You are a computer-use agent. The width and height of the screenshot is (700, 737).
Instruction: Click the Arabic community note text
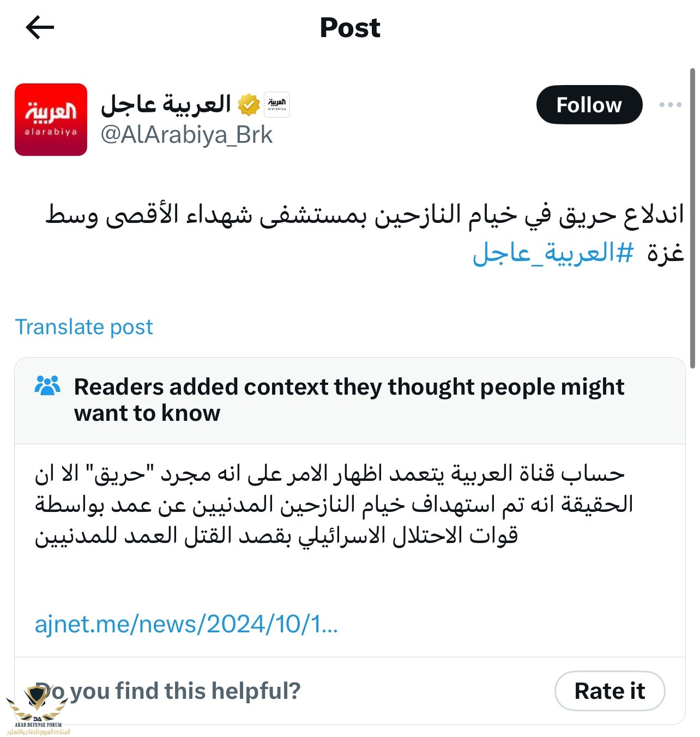334,504
